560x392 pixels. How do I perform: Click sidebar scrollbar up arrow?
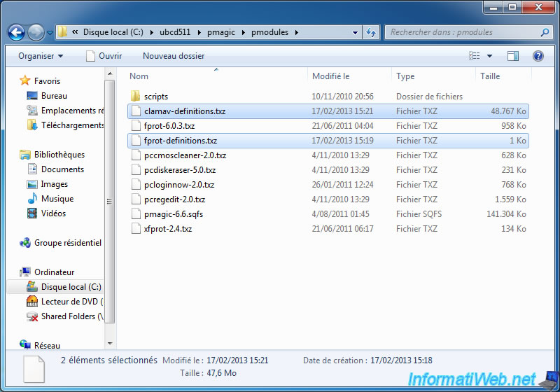pos(110,74)
